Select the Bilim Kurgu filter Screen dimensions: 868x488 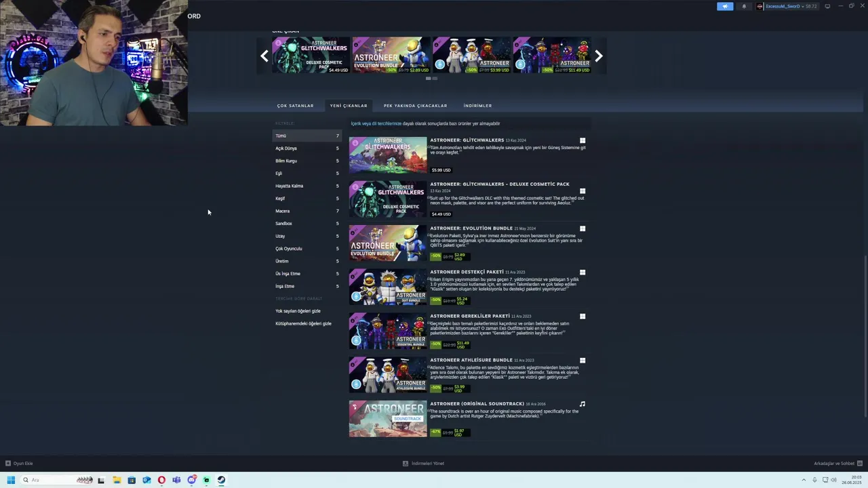click(307, 161)
